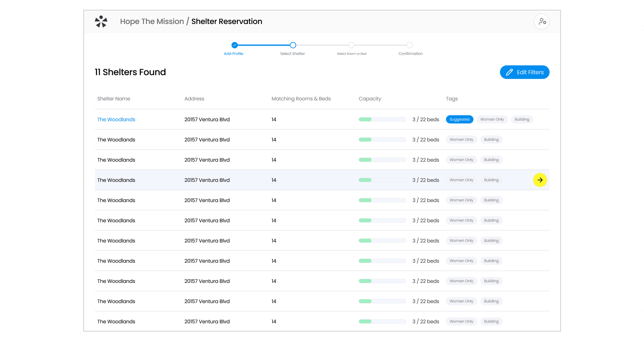Open the blue The Woodlands shelter link

coord(116,119)
